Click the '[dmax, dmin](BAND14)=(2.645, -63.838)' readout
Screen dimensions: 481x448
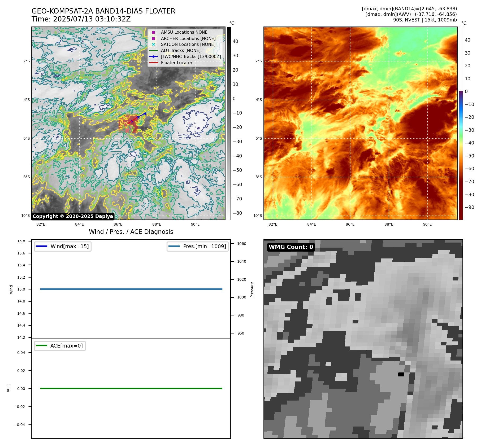click(x=409, y=9)
